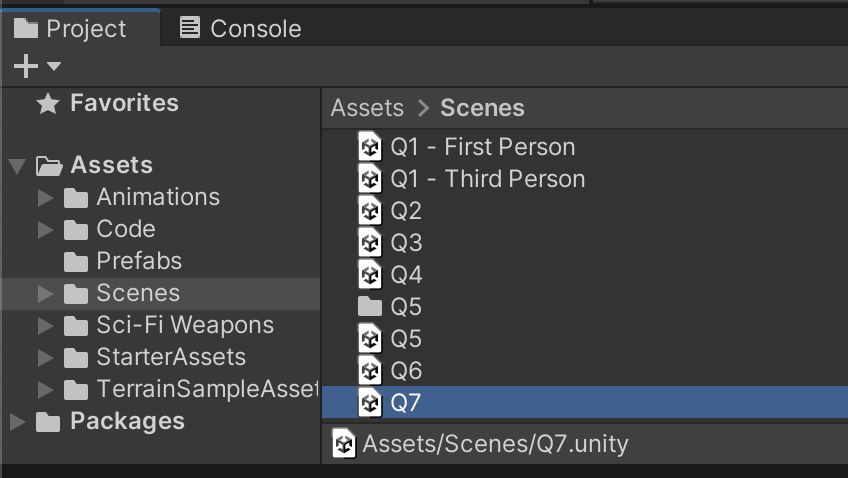Click the Unity scene icon for Q2
848x478 pixels.
pyautogui.click(x=370, y=211)
